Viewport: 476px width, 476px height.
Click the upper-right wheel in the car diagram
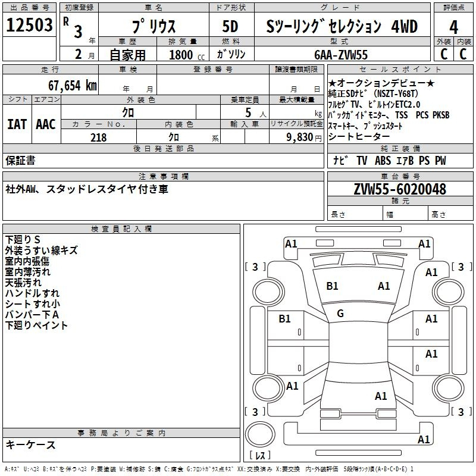point(447,291)
